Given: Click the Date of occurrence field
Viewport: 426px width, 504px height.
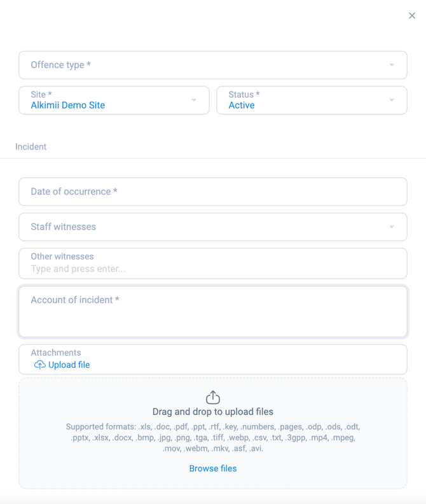Looking at the screenshot, I should click(x=212, y=192).
